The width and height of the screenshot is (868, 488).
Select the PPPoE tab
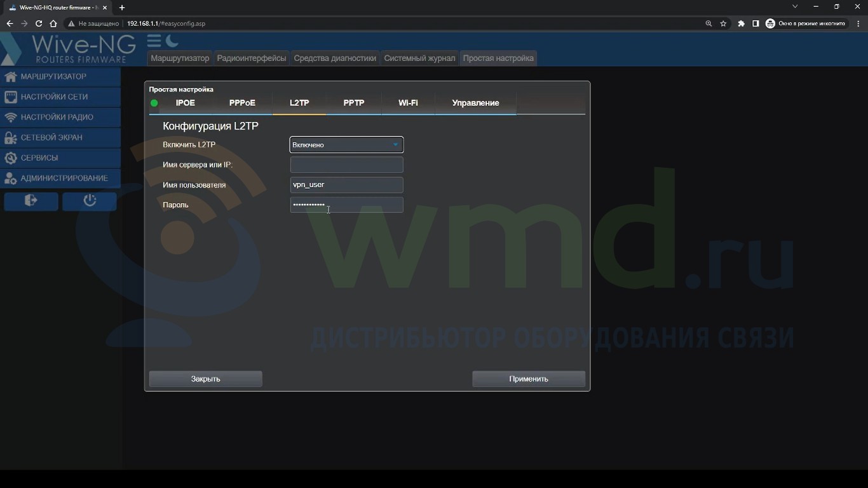(x=242, y=103)
